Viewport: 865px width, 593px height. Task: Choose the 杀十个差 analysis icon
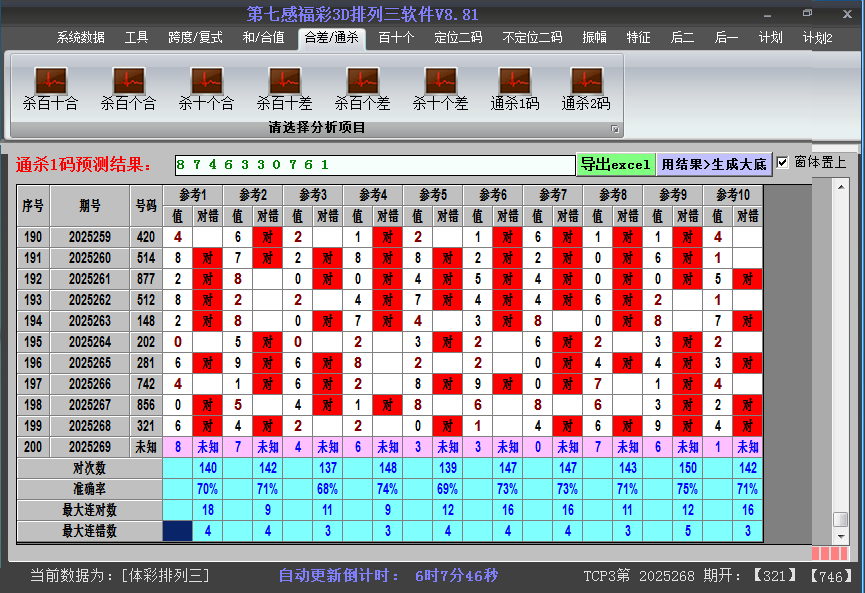440,88
